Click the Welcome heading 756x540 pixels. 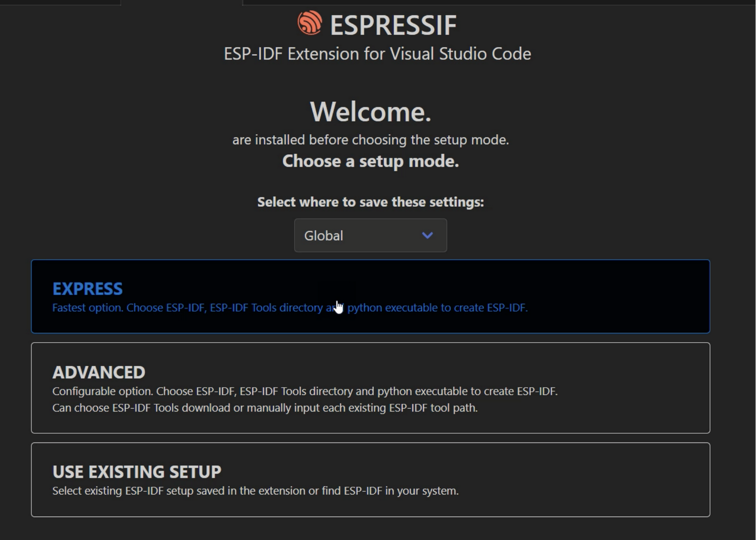tap(371, 111)
